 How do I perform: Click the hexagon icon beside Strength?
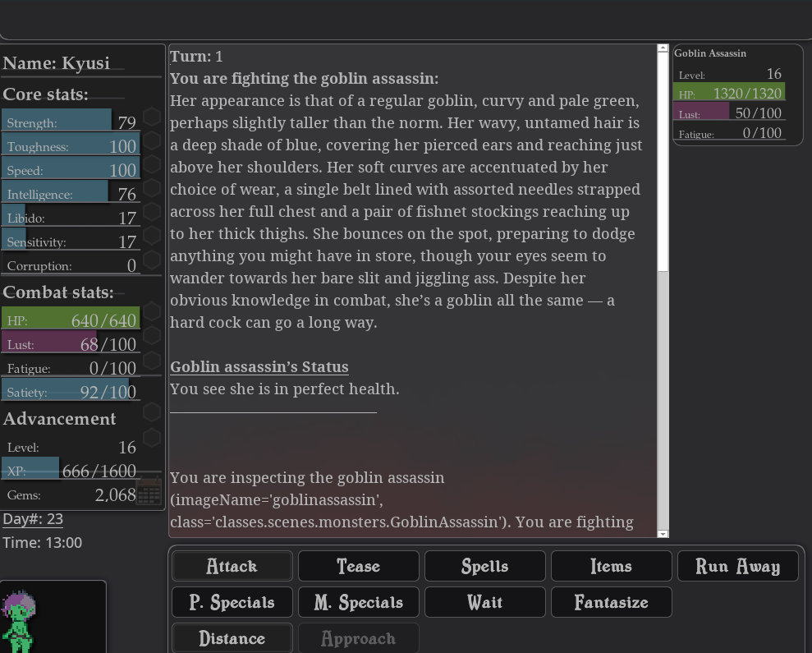click(151, 117)
